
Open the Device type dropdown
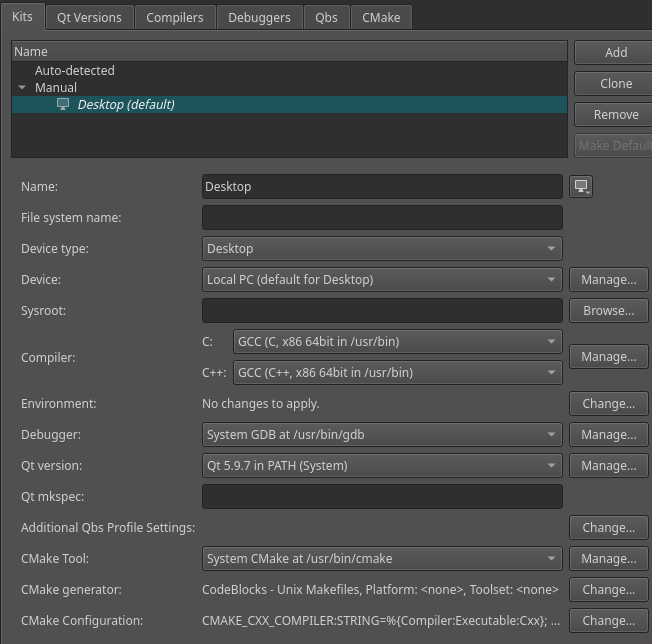pyautogui.click(x=382, y=249)
